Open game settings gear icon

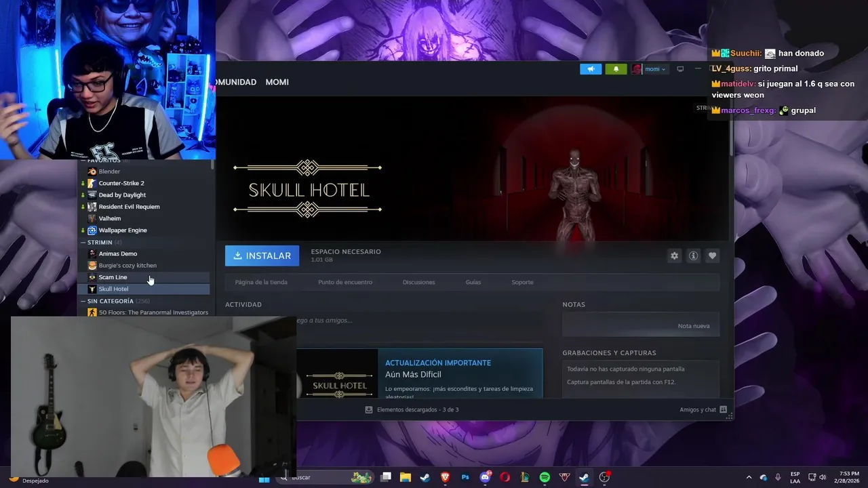674,256
